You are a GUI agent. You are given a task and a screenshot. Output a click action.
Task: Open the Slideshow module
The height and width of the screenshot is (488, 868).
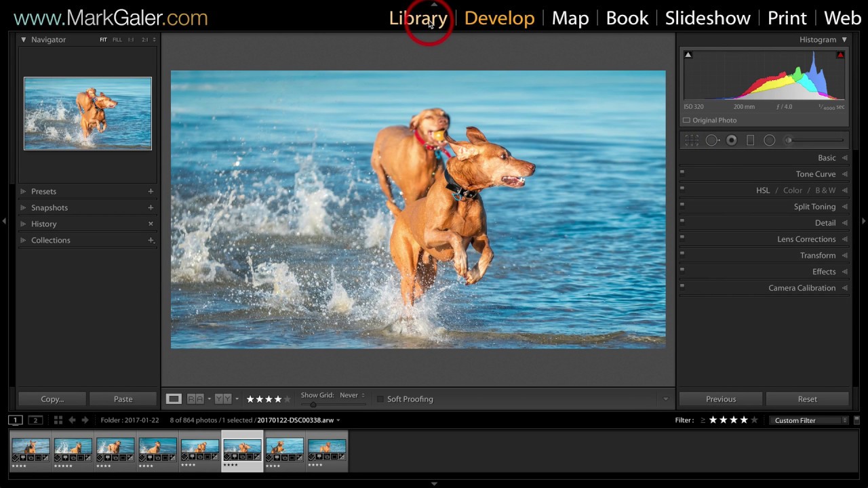pos(707,18)
